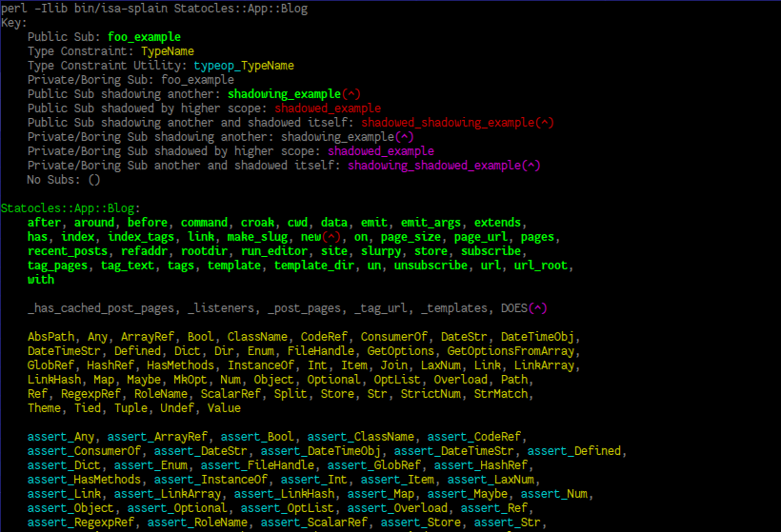Select the 'StrictNum' type constraint
The width and height of the screenshot is (781, 532).
[431, 394]
